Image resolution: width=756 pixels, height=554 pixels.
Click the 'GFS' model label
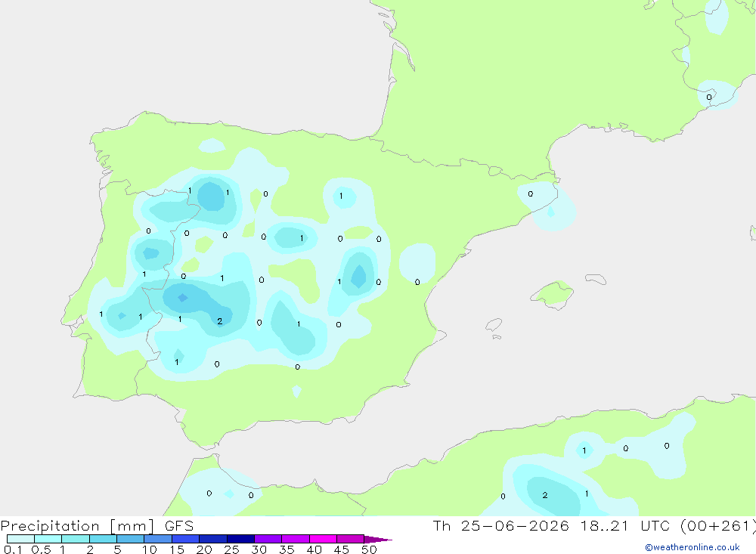tap(179, 526)
